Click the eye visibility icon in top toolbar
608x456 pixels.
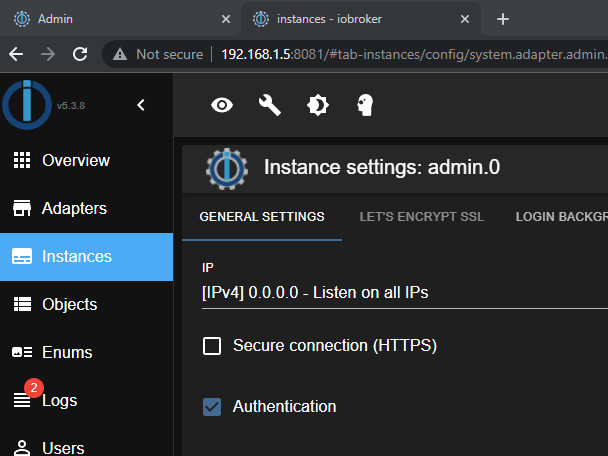click(x=222, y=105)
